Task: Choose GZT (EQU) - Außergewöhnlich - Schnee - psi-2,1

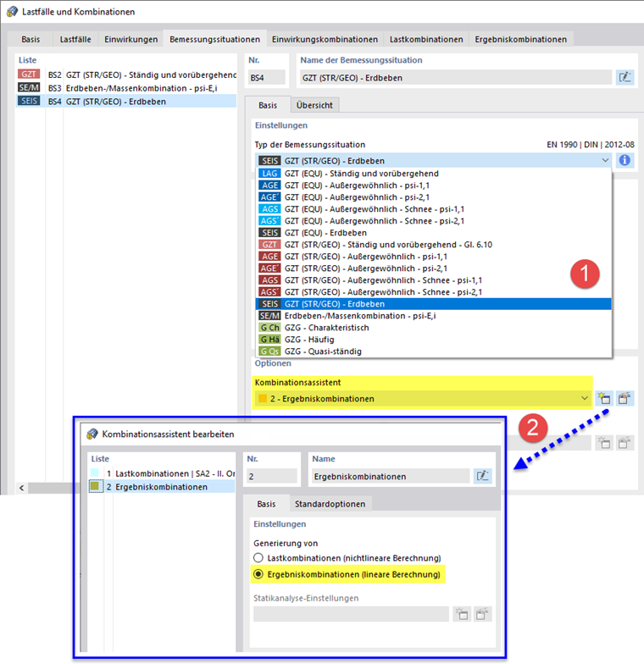Action: (x=434, y=220)
